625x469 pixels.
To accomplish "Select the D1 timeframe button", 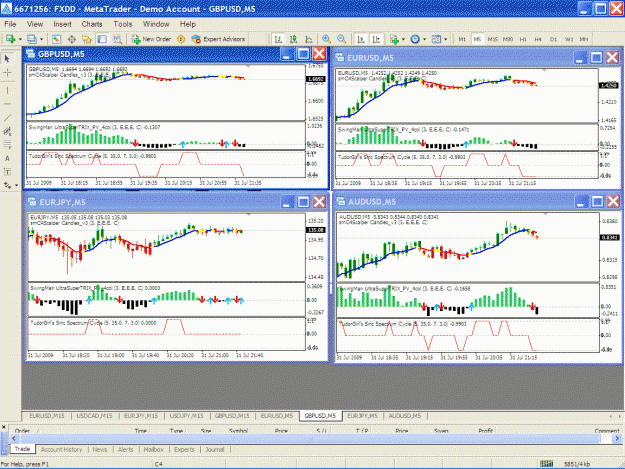I will (553, 39).
